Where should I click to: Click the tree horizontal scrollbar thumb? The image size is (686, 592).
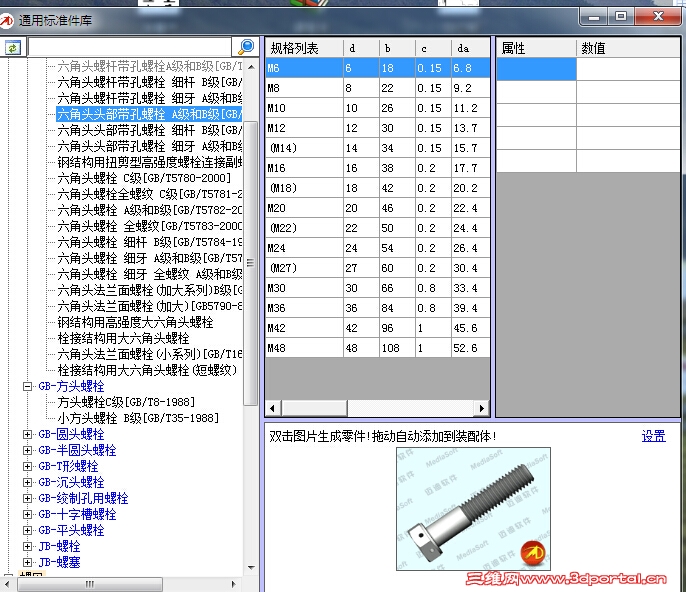click(x=90, y=584)
